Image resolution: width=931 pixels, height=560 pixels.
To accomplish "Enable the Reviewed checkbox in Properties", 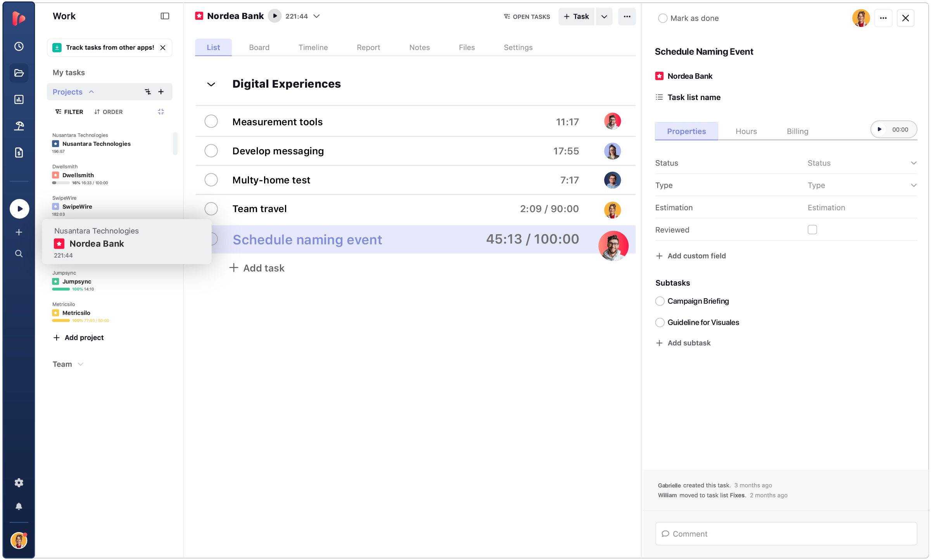I will [813, 230].
